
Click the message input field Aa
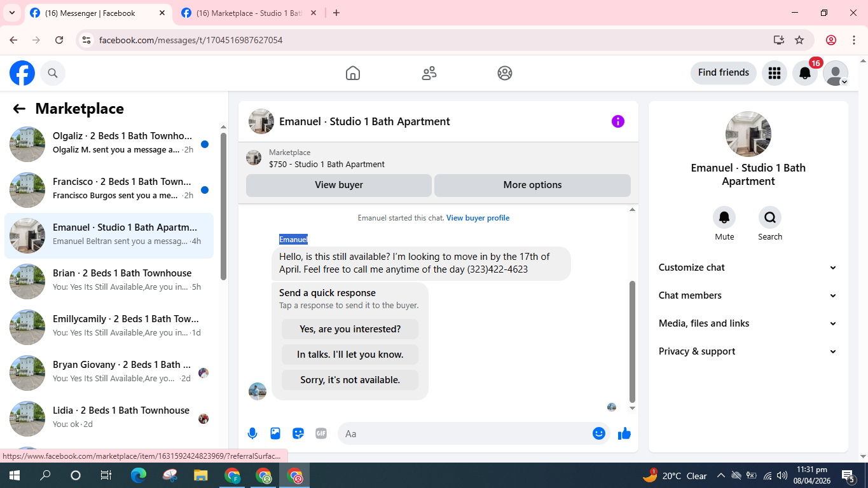click(x=464, y=433)
